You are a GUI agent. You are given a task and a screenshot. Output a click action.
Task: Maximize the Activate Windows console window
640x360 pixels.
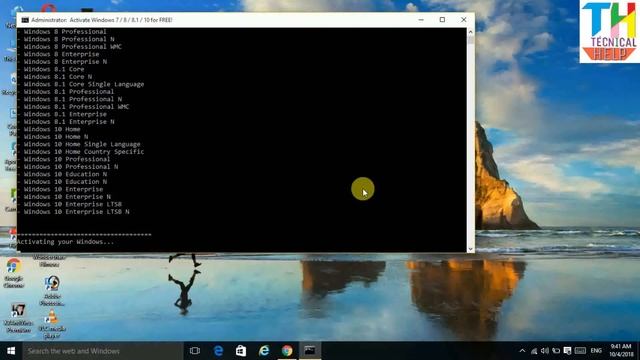pos(442,20)
